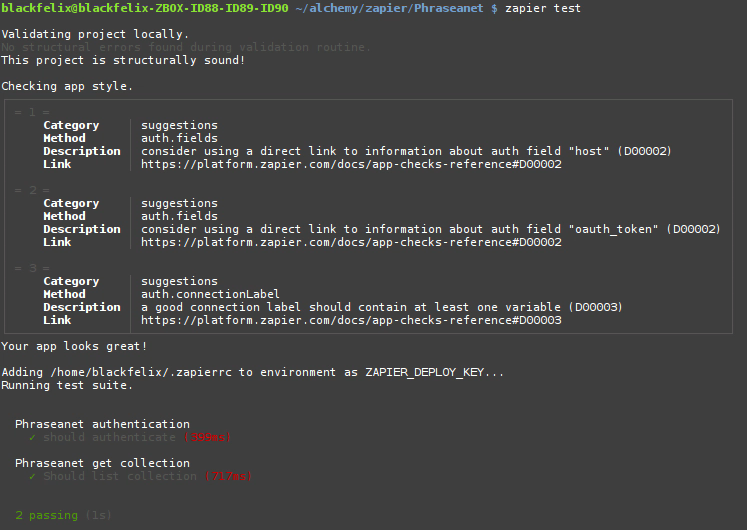
Task: Click the red duration after should authenticate
Action: pyautogui.click(x=212, y=437)
